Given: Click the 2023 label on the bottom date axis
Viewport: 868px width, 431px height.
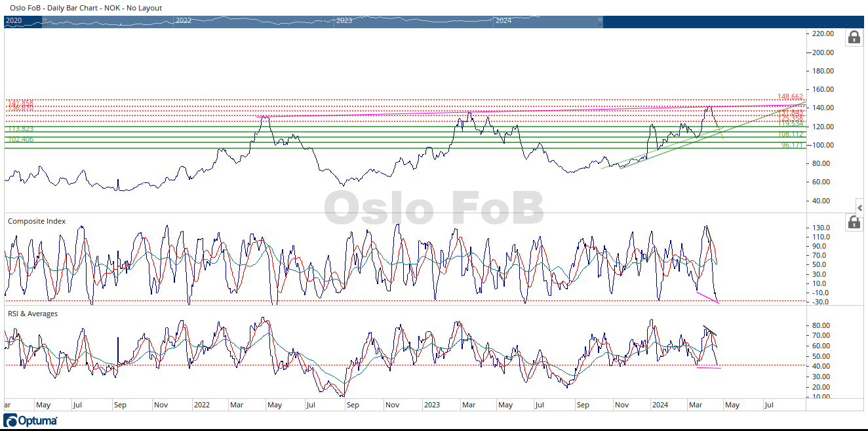Looking at the screenshot, I should 431,405.
